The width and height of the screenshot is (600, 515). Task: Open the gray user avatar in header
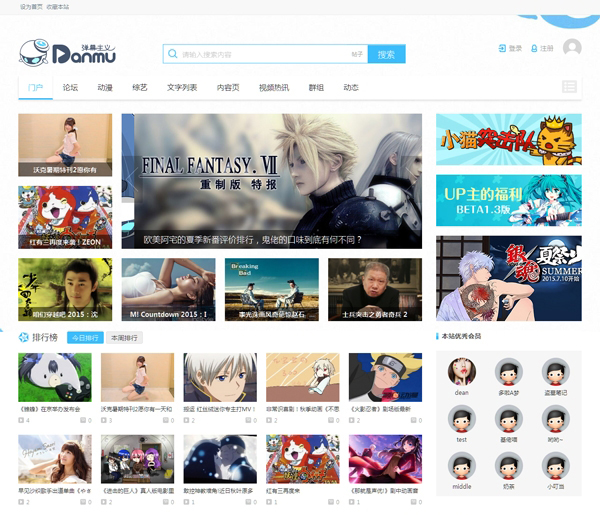(572, 48)
